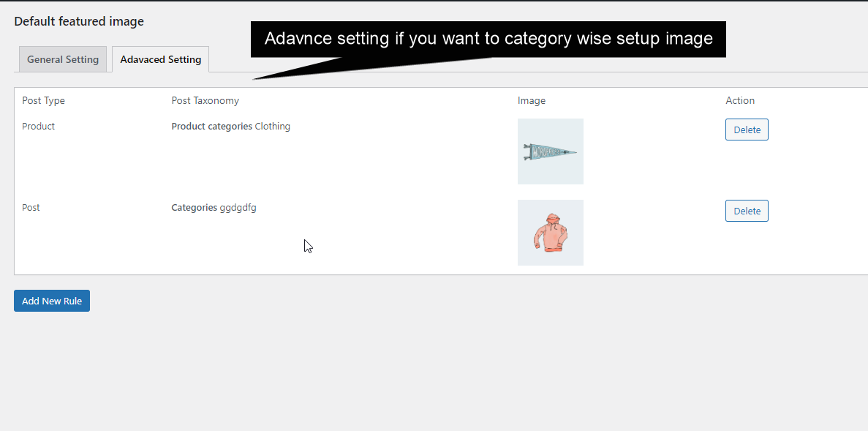Open the pennant image thumbnail for Clothing
The image size is (868, 431).
click(x=551, y=151)
